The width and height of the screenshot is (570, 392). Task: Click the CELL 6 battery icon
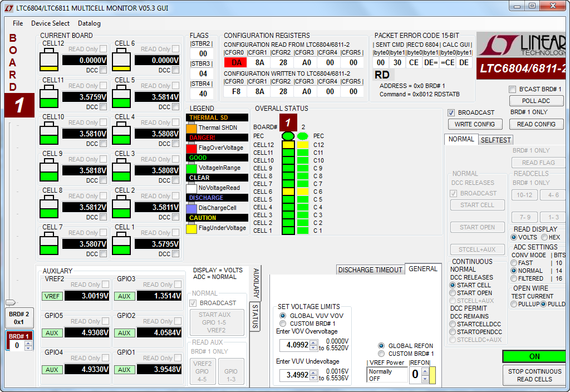coord(121,60)
